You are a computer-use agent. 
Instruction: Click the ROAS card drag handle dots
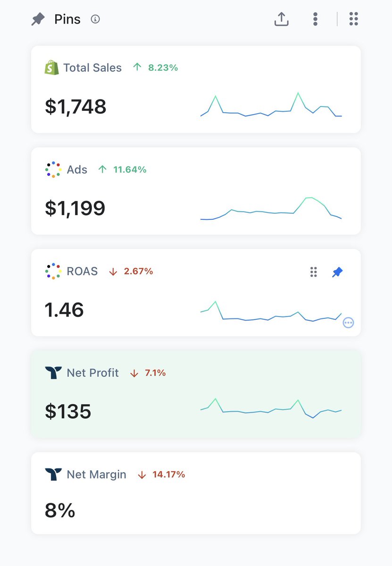coord(313,272)
